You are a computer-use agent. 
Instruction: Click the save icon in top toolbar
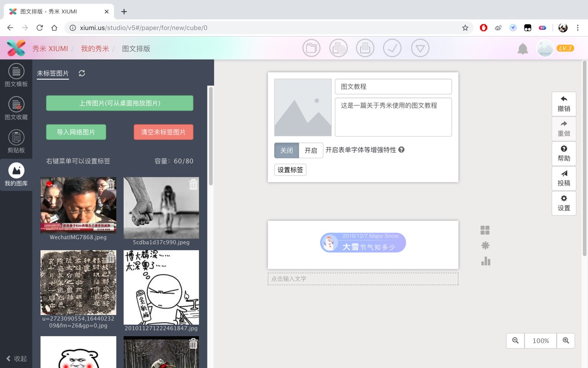point(365,48)
